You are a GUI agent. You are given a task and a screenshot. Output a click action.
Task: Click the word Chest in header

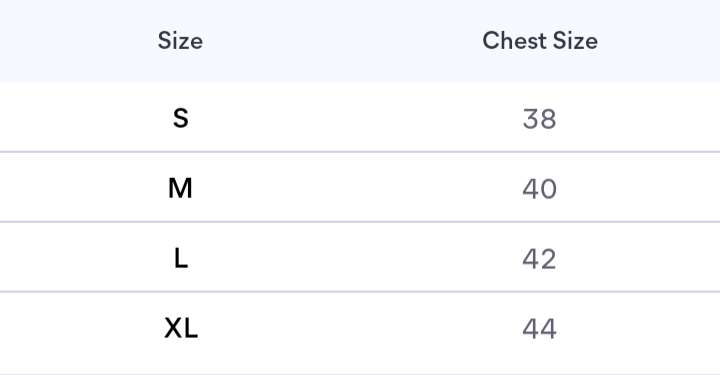coord(514,41)
